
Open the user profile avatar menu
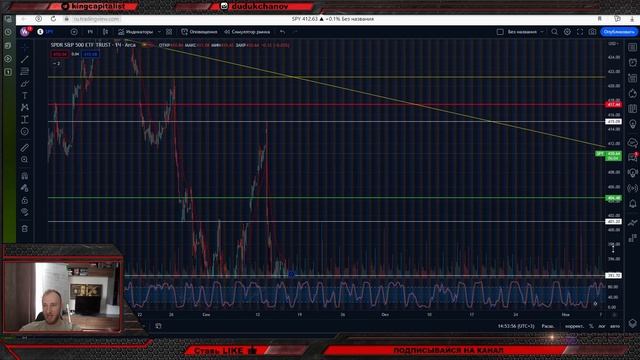[x=24, y=31]
